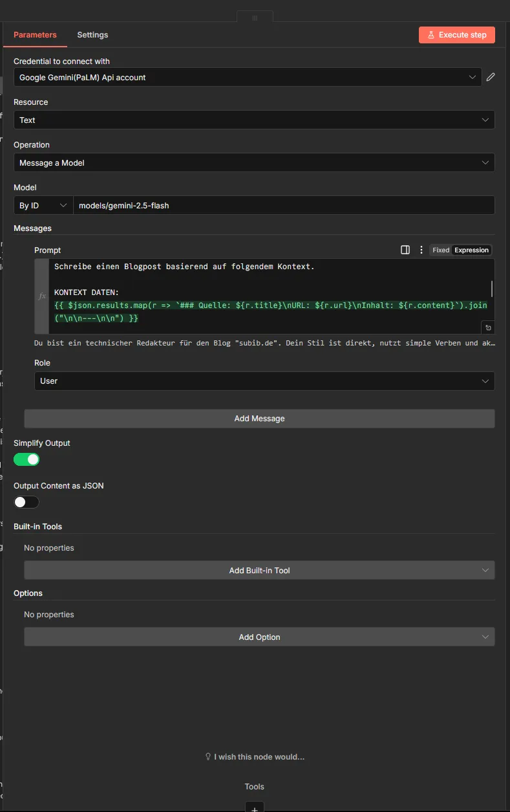Open the split-view editor for the prompt
The width and height of the screenshot is (510, 812).
click(x=405, y=249)
